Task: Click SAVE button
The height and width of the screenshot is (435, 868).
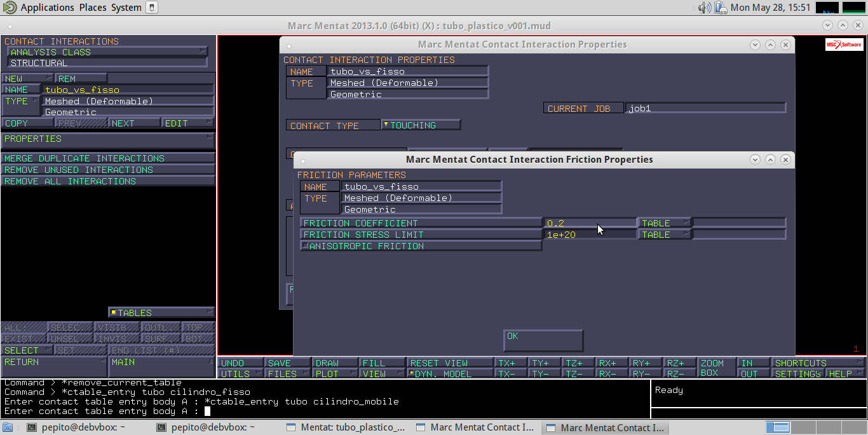Action: tap(288, 362)
